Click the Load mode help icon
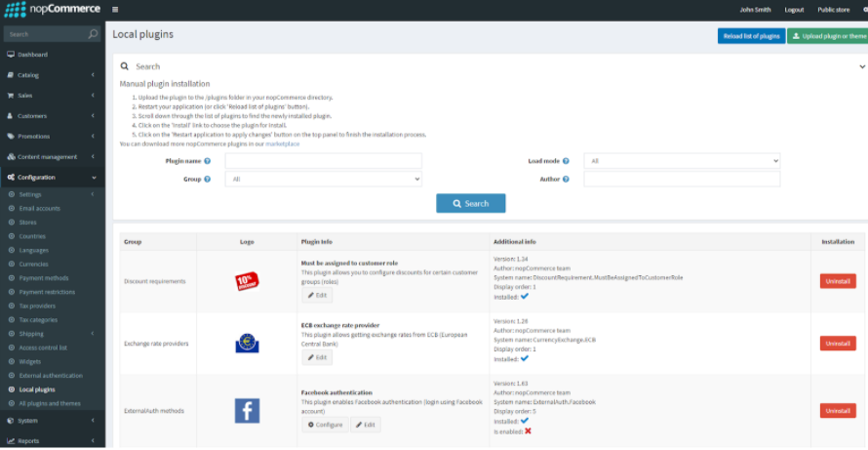The image size is (868, 450). click(x=566, y=161)
